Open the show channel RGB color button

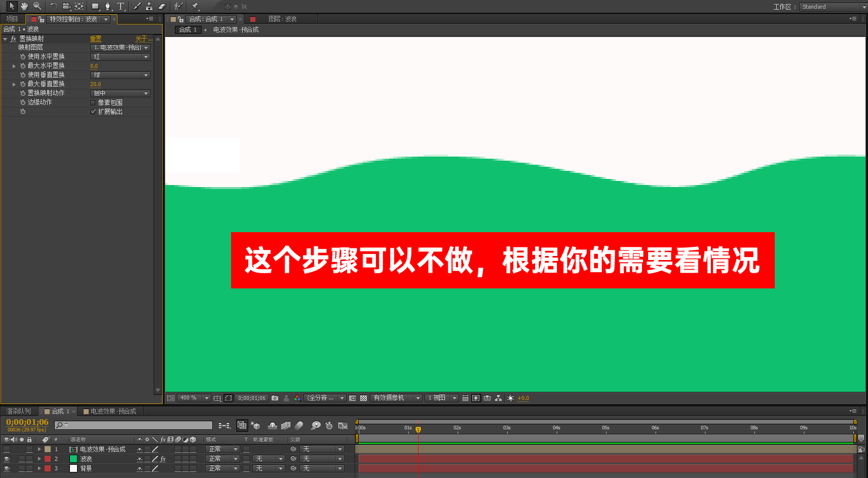coord(297,398)
